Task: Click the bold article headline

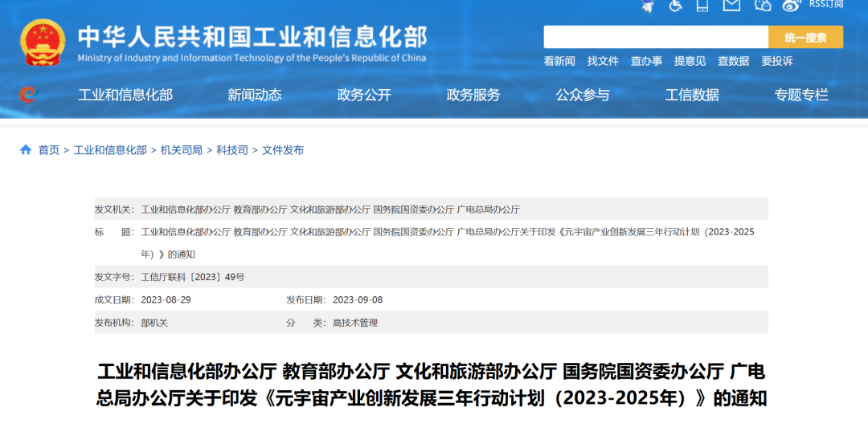Action: click(x=432, y=385)
